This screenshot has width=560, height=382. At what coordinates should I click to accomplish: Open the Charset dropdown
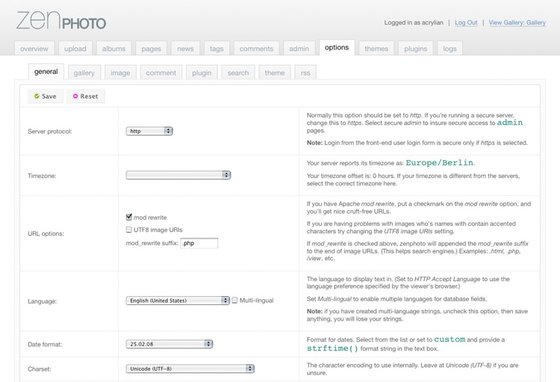[190, 368]
